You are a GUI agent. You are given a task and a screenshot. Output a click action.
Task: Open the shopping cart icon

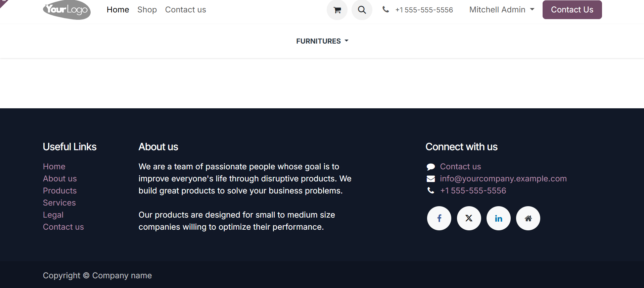[x=337, y=10]
